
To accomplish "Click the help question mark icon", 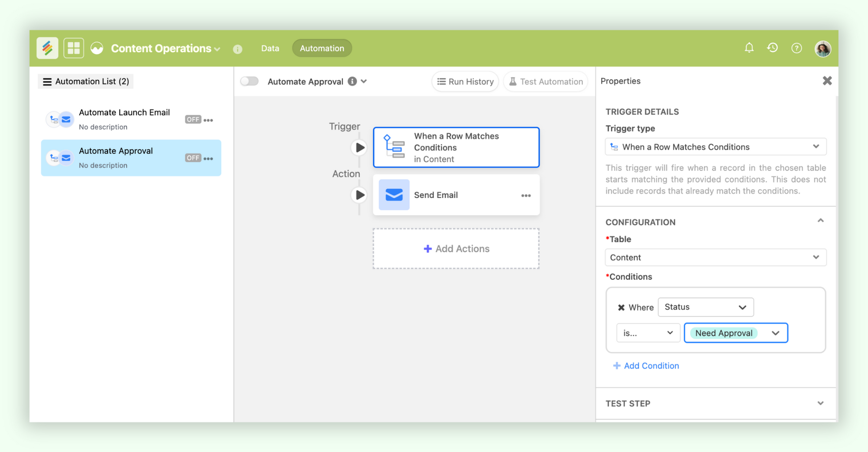I will tap(796, 48).
